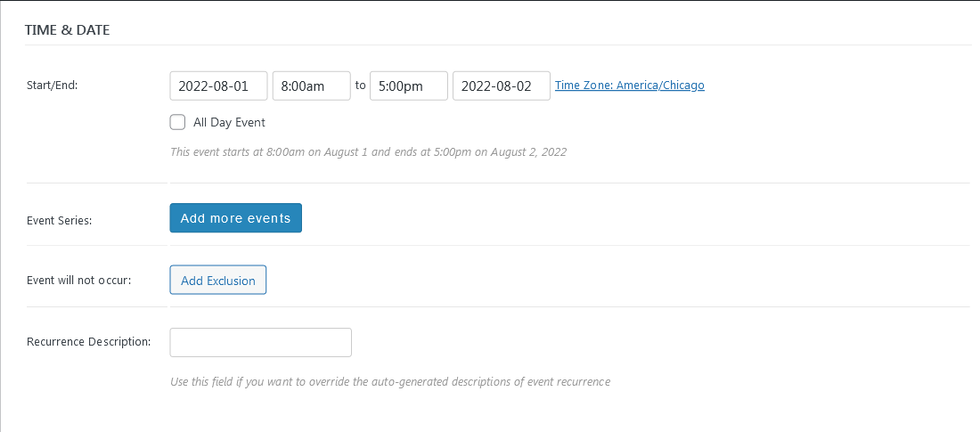Click the divider line above Recurrence Description row
This screenshot has width=980, height=432.
[x=499, y=306]
